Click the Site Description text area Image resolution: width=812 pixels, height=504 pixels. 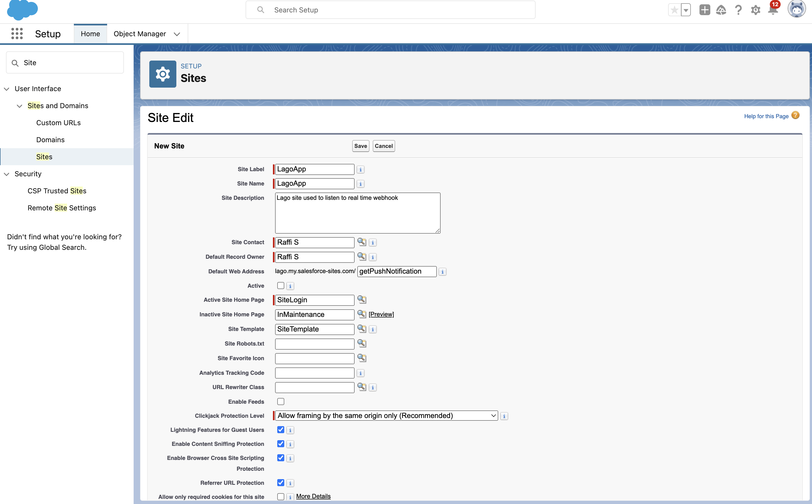[358, 213]
